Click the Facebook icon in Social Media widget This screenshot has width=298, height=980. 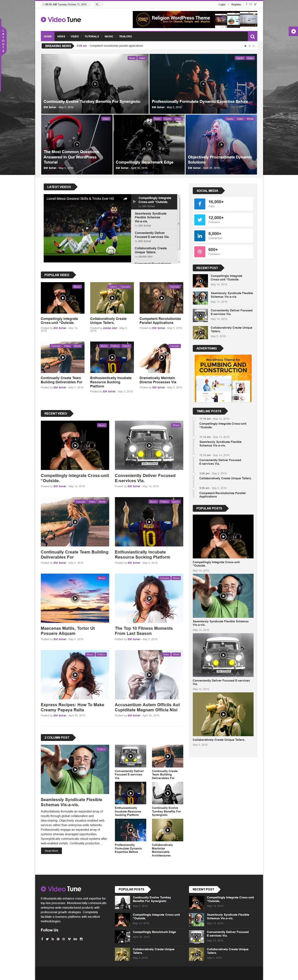click(x=200, y=204)
